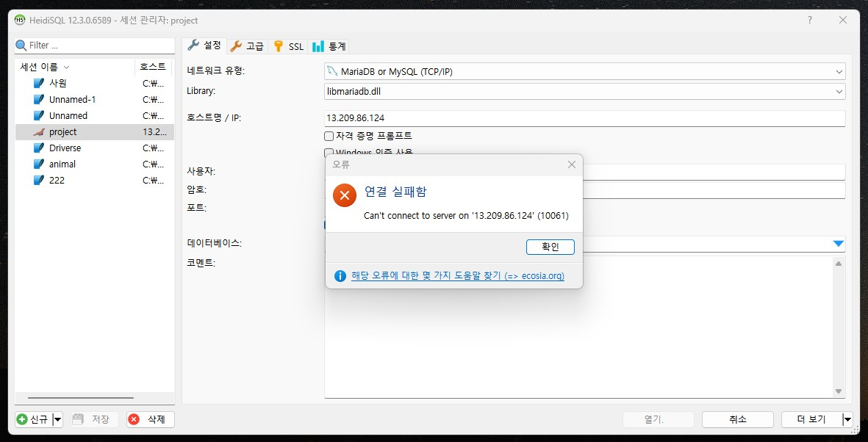Viewport: 868px width, 442px height.
Task: Open the ecosia.org help link
Action: tap(458, 275)
